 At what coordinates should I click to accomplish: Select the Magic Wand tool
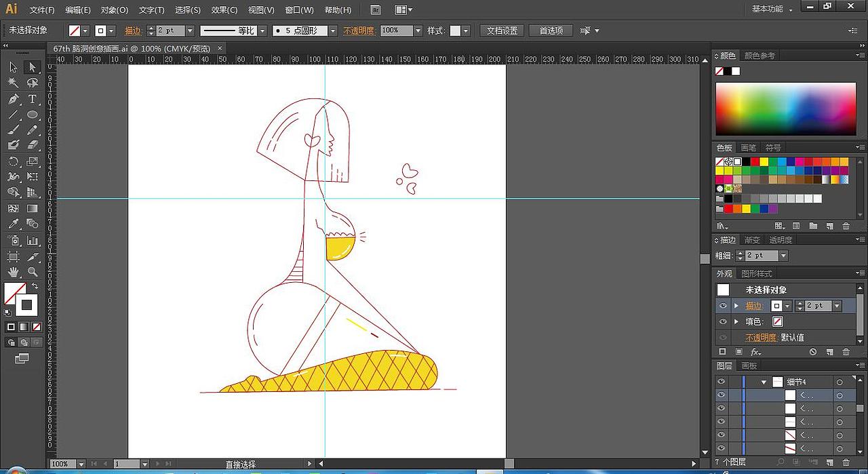[x=13, y=83]
